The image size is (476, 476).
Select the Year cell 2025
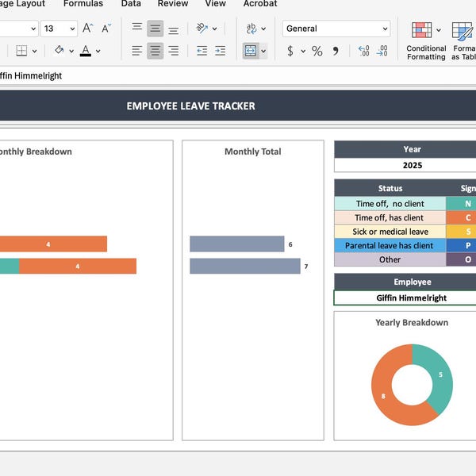[405, 165]
